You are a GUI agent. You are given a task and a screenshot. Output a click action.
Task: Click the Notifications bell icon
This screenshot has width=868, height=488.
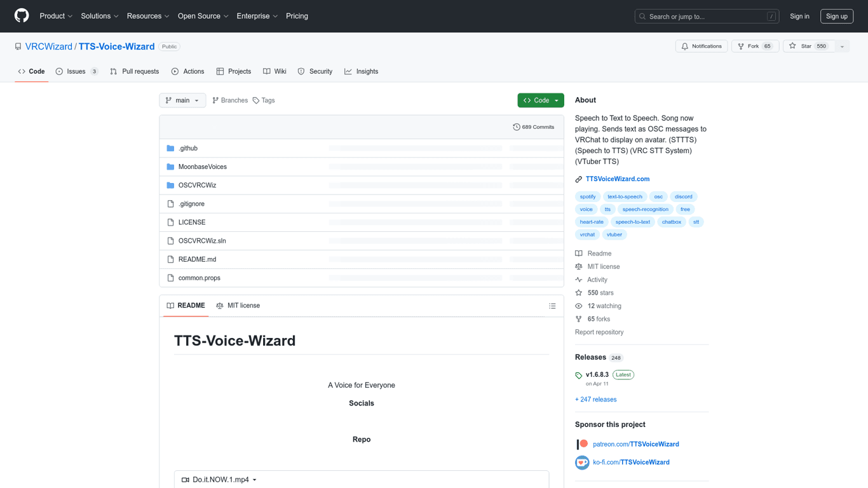pos(685,46)
